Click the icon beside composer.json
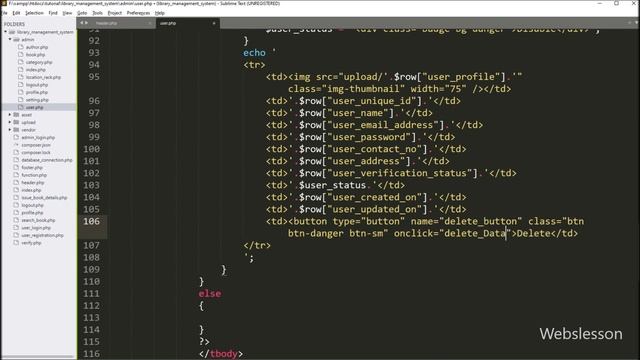This screenshot has height=360, width=640. (16, 145)
